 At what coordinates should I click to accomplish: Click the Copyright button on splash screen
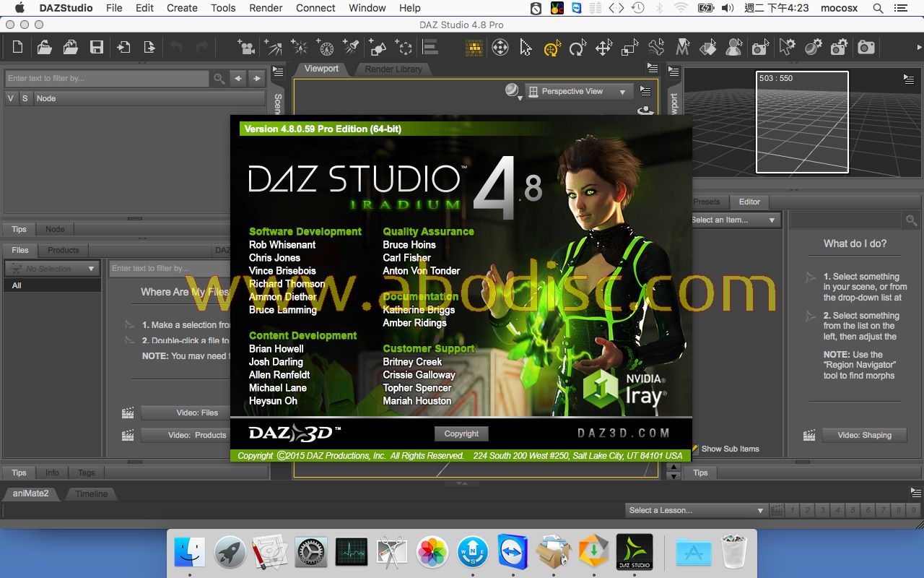tap(461, 433)
